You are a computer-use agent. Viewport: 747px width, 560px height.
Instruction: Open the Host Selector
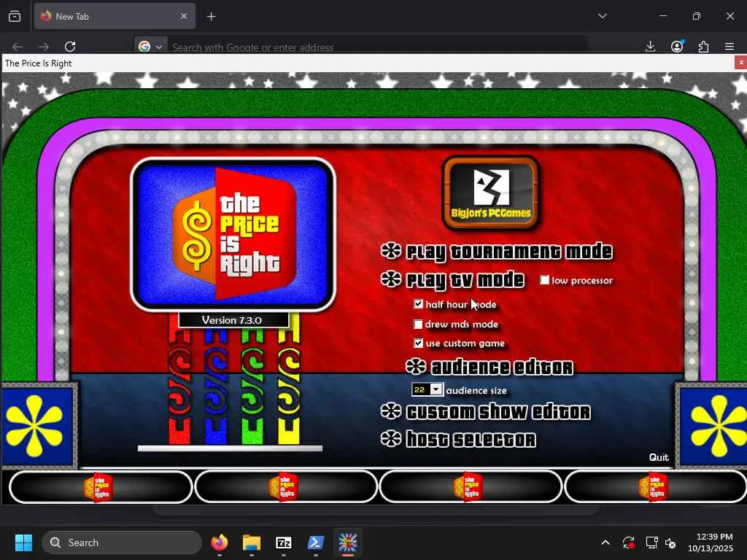click(x=471, y=439)
